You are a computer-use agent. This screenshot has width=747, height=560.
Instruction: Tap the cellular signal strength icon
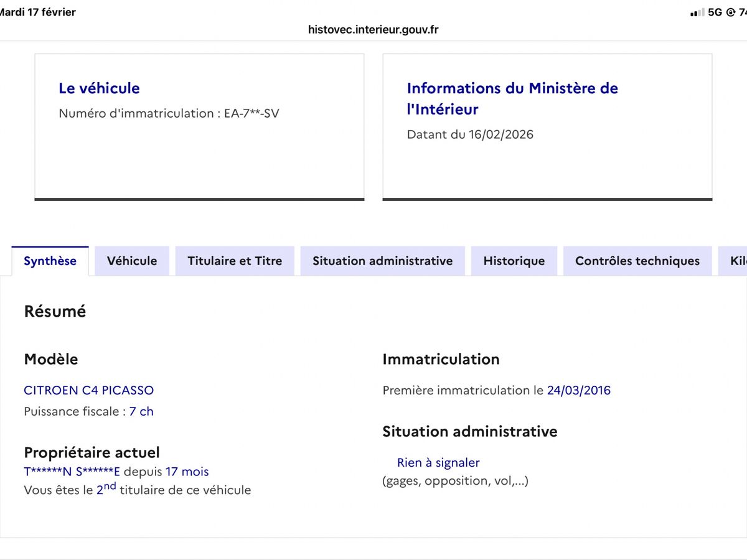pos(697,12)
